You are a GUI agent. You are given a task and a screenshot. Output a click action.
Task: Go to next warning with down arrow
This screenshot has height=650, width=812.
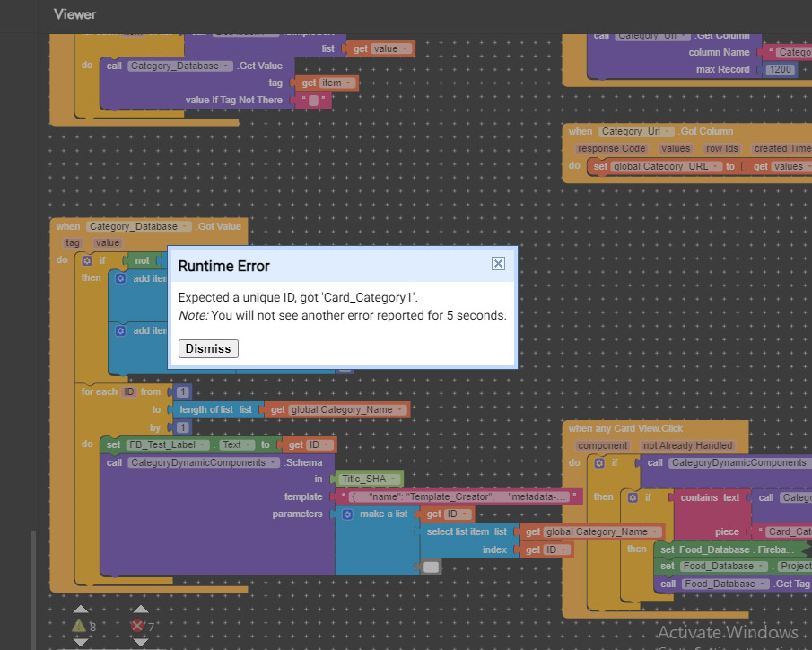pos(80,642)
